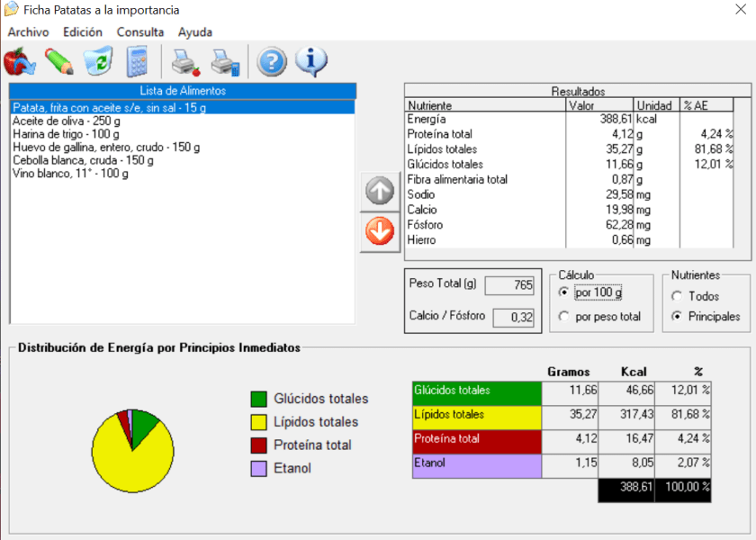Screen dimensions: 756x540
Task: Click the recycle bin delete icon
Action: (x=97, y=62)
